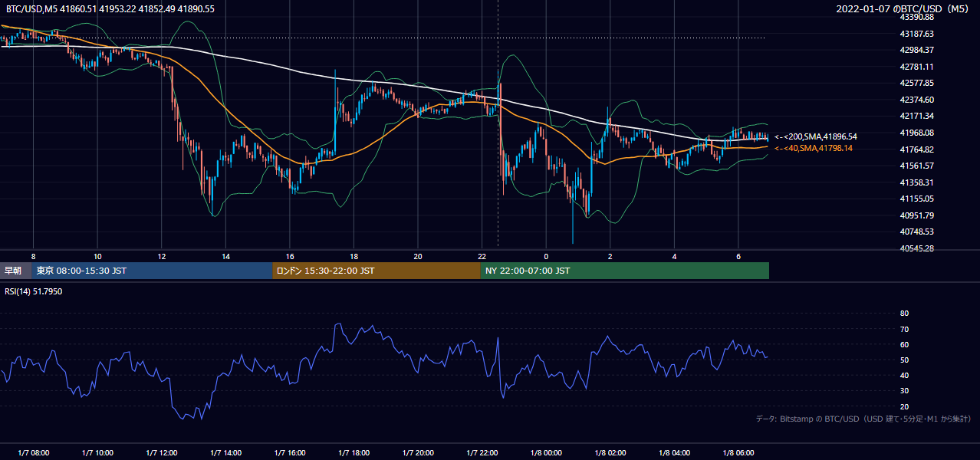Click price axis value 41155.05
Image resolution: width=980 pixels, height=460 pixels.
click(x=916, y=199)
